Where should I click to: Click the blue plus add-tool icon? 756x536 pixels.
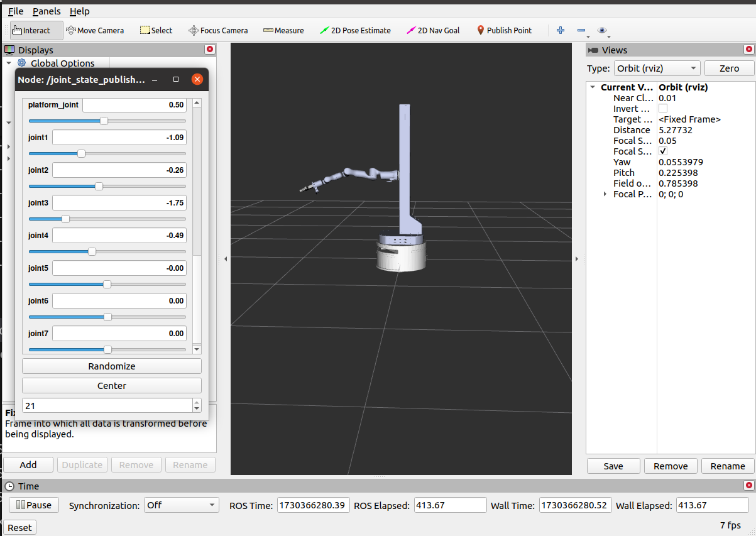click(561, 30)
